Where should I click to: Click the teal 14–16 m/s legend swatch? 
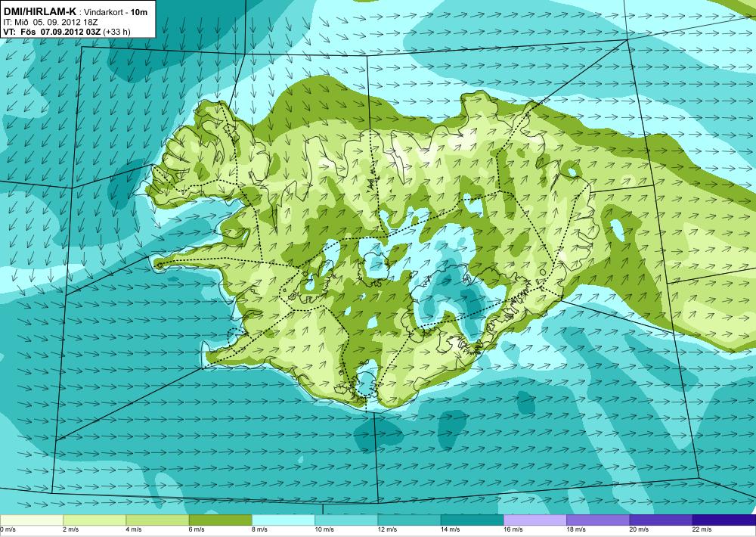(x=472, y=520)
